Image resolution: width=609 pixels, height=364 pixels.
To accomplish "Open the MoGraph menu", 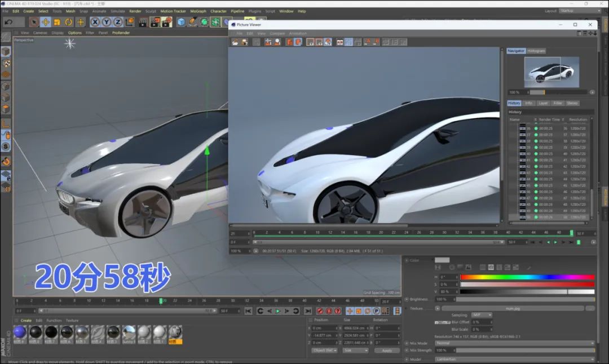I will (198, 11).
